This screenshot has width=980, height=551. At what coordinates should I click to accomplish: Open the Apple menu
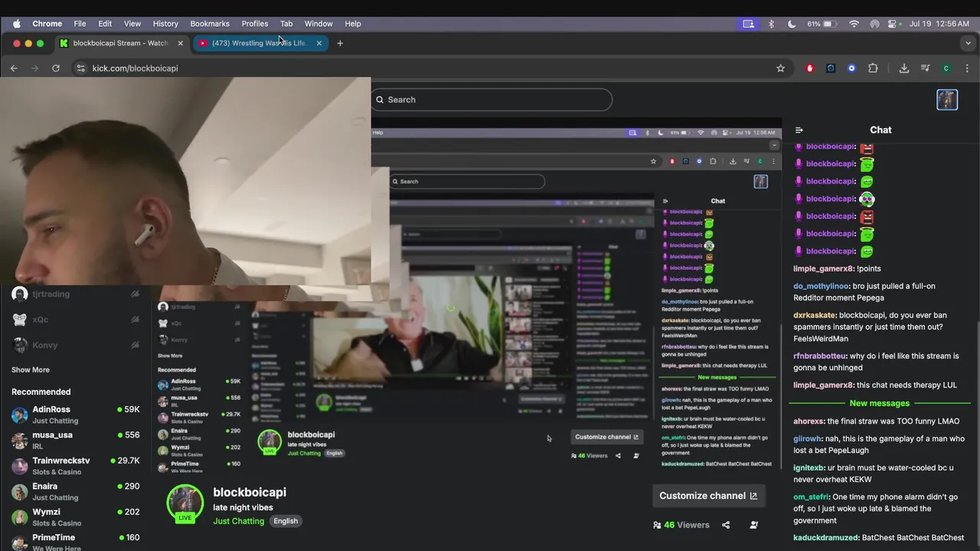[x=17, y=24]
